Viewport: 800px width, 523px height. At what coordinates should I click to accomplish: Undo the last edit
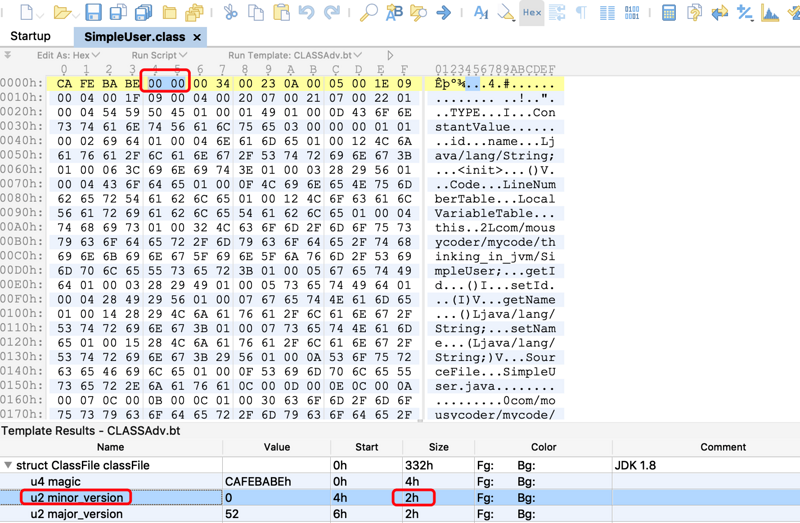tap(306, 12)
